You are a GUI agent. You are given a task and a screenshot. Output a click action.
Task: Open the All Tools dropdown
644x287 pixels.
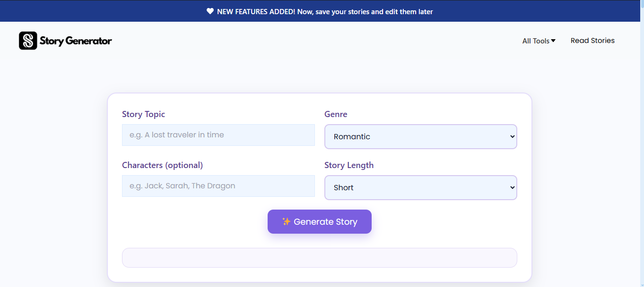(539, 41)
